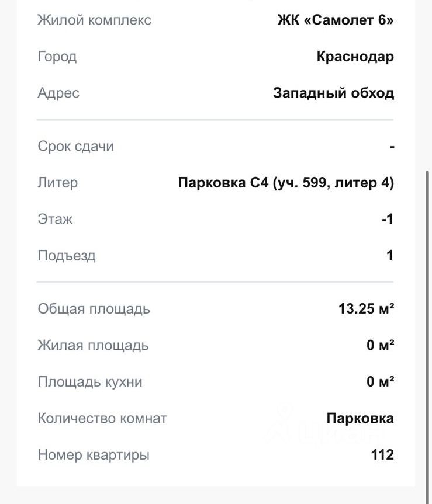Click the Парковка С4 литер value

point(286,183)
